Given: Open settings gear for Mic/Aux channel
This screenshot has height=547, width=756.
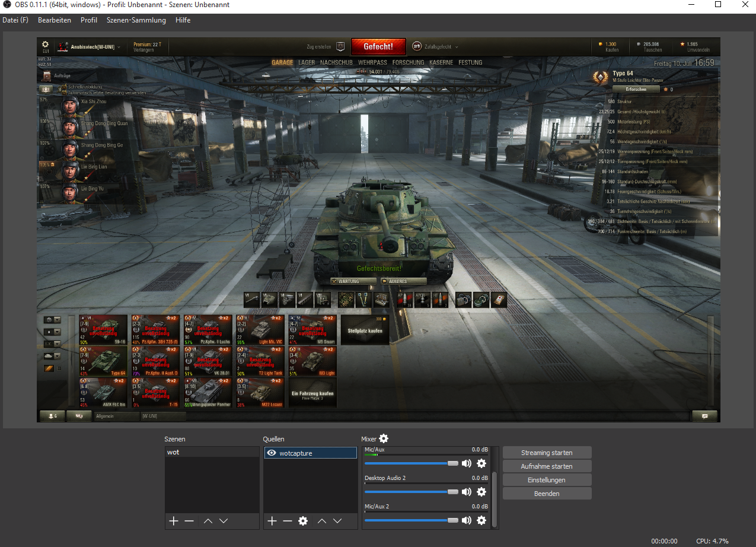Looking at the screenshot, I should click(481, 463).
